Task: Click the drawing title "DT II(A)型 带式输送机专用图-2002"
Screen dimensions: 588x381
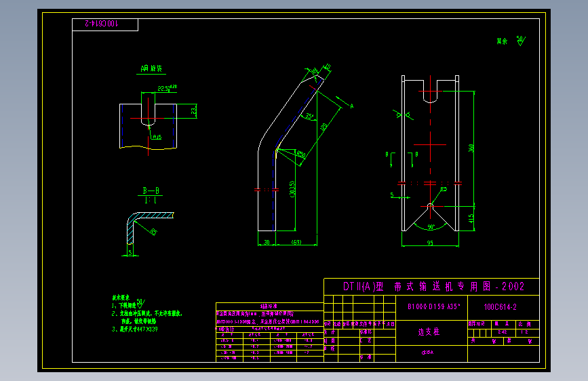Action: [x=433, y=287]
